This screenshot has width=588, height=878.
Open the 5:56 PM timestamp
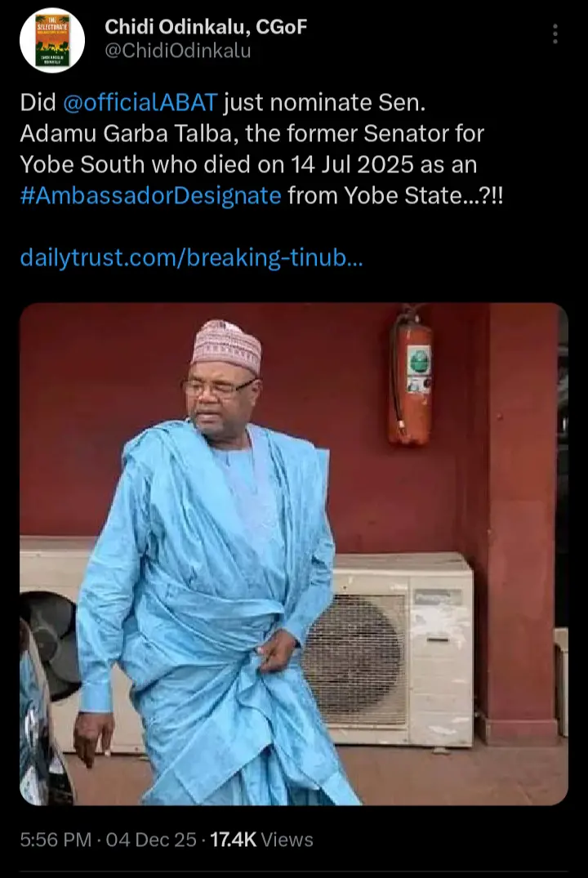point(56,840)
